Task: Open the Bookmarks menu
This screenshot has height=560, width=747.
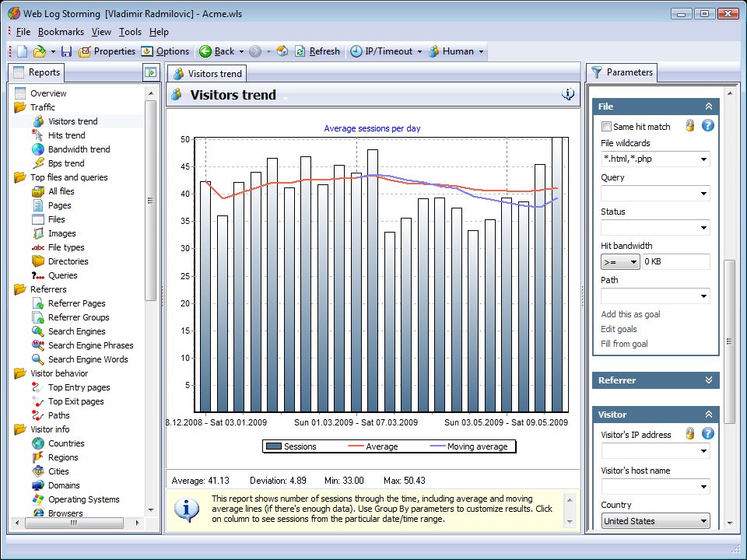Action: pos(61,32)
